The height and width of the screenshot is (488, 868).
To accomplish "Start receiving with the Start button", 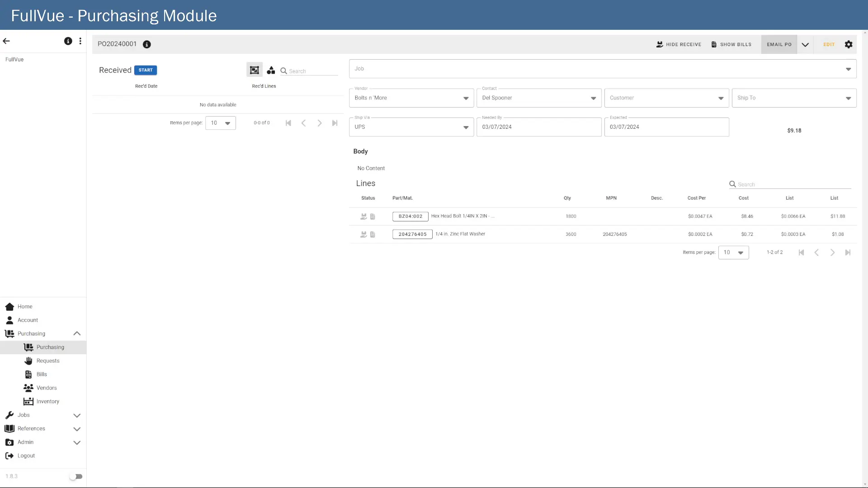I will (146, 70).
